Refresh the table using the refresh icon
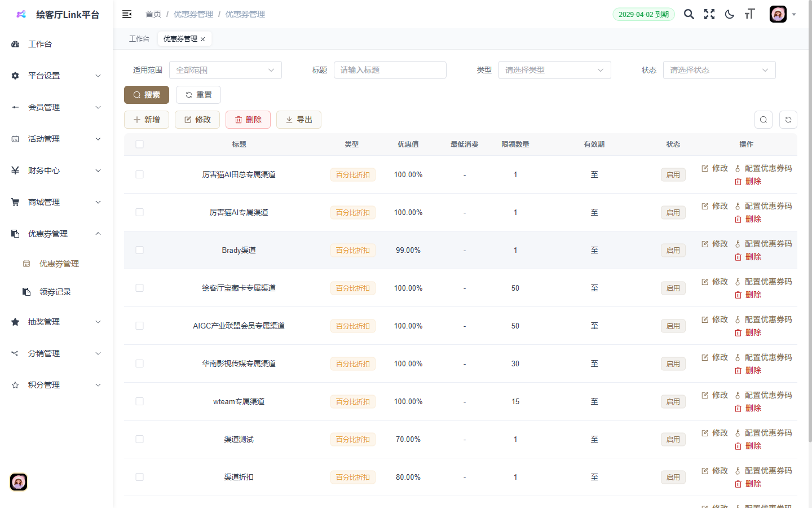Screen dimensions: 812x508 coord(788,120)
